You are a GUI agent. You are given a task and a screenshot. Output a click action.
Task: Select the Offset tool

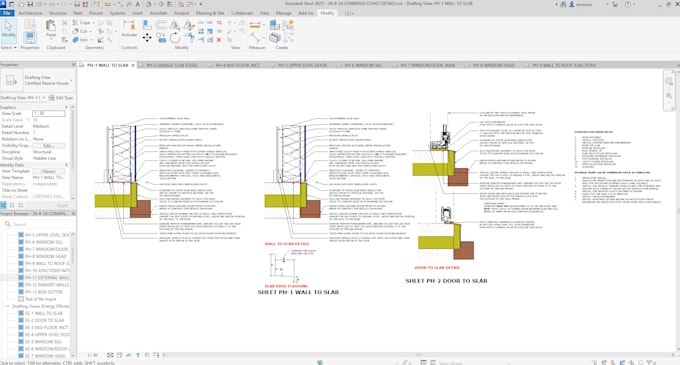tap(161, 25)
